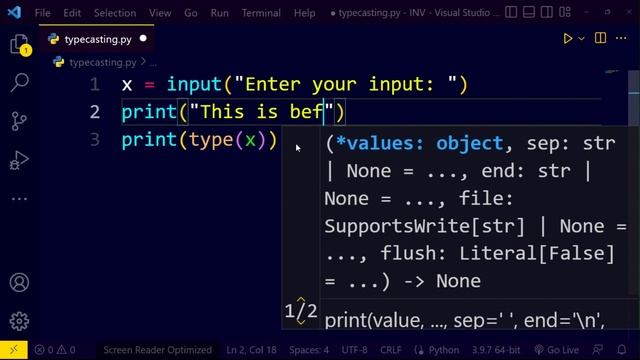Split the editor to the right

pyautogui.click(x=600, y=38)
